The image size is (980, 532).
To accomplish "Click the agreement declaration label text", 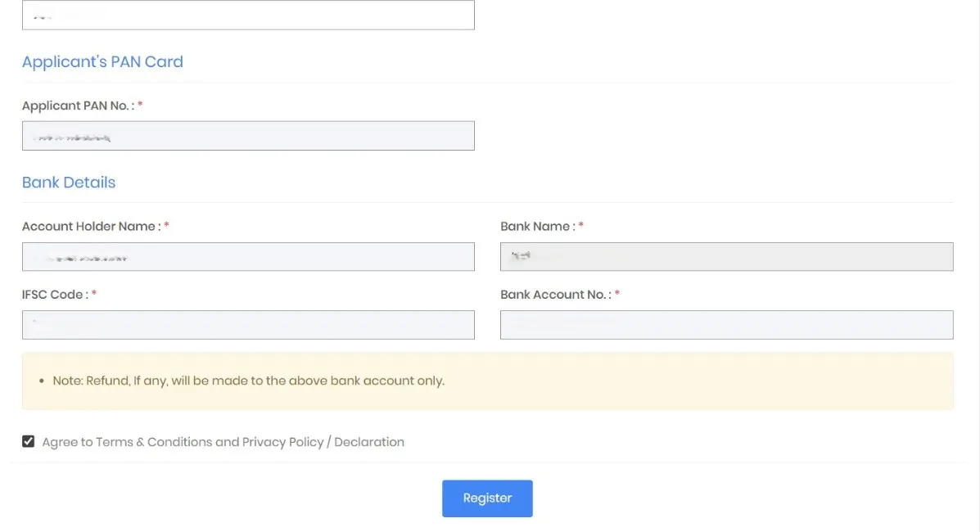I will (221, 441).
